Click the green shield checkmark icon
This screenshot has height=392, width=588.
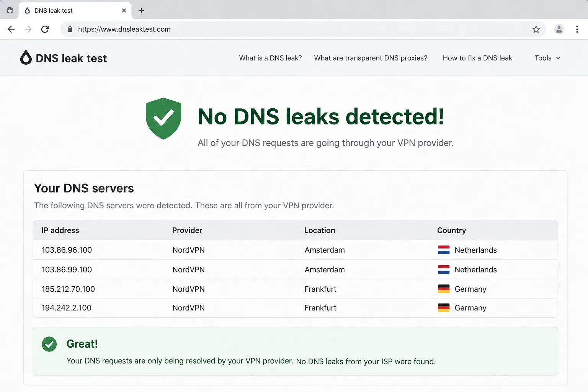pos(163,118)
